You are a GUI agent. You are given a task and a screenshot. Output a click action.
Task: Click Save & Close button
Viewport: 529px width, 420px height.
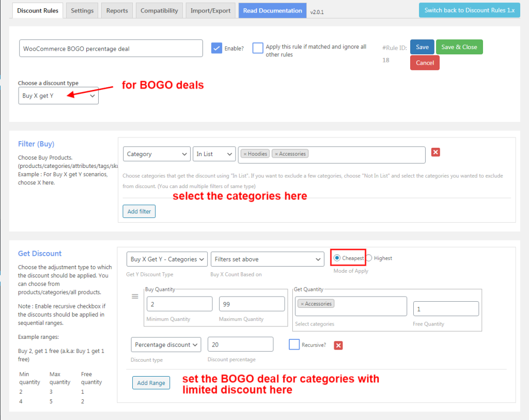point(459,47)
